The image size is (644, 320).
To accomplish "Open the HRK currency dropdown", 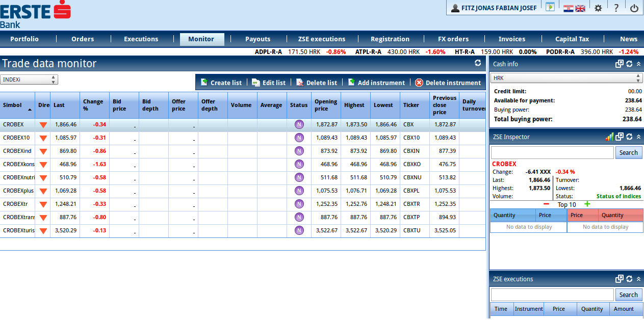I will pyautogui.click(x=566, y=78).
